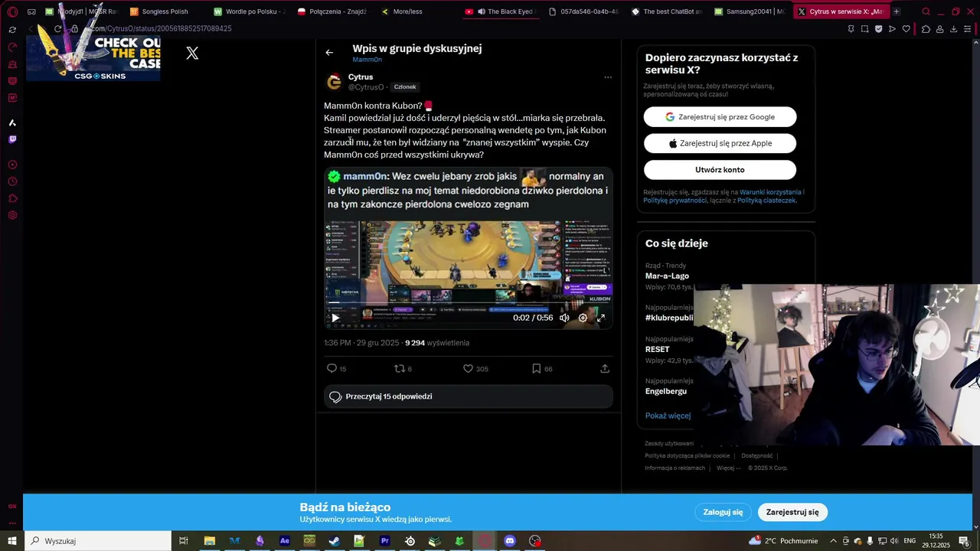Switch to Wordle po Polsku tab
Image resolution: width=980 pixels, height=551 pixels.
pyautogui.click(x=249, y=11)
